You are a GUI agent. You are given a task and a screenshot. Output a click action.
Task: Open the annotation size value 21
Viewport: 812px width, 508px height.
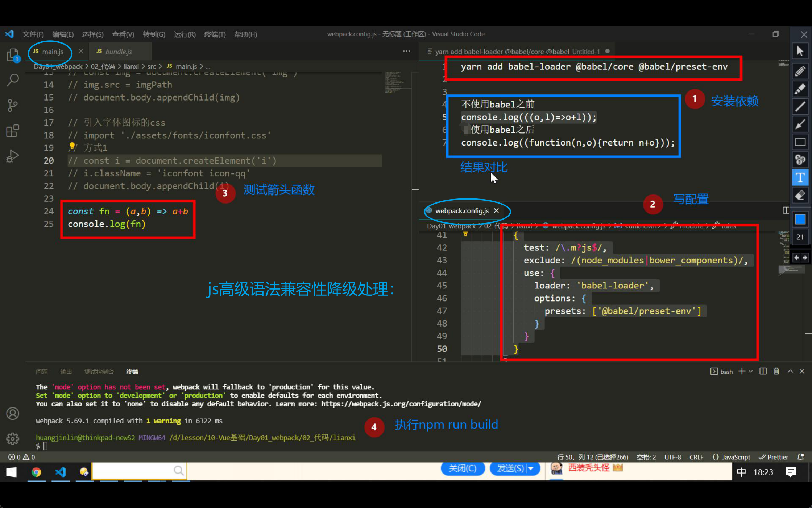(800, 237)
